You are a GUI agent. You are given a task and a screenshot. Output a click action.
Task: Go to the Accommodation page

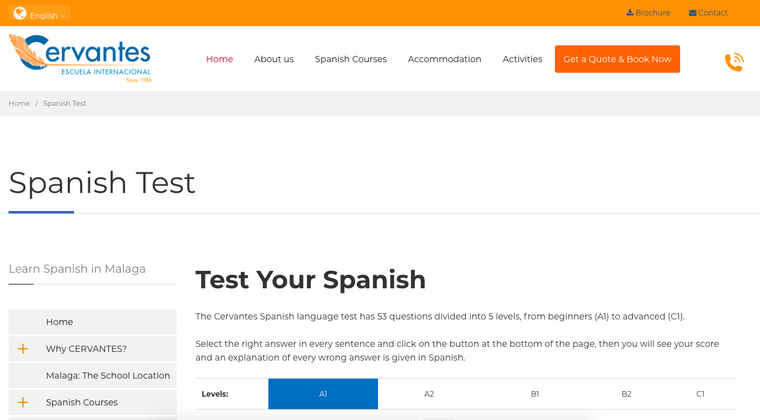[x=444, y=59]
